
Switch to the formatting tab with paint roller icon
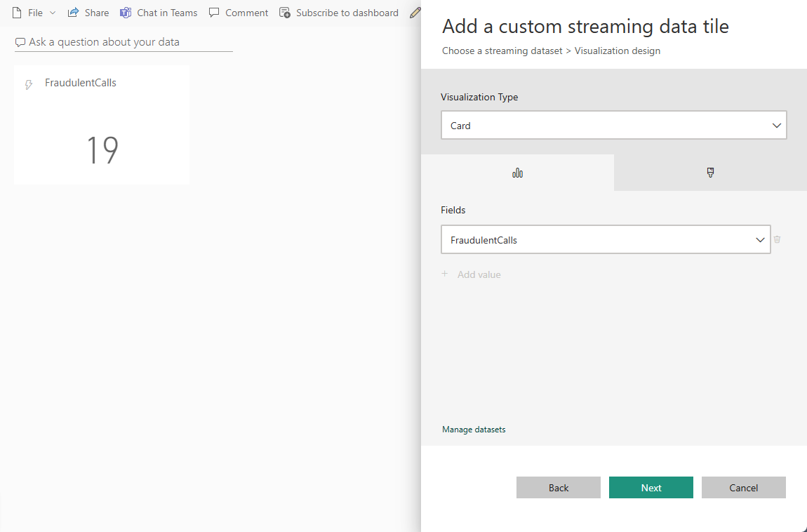pyautogui.click(x=710, y=172)
